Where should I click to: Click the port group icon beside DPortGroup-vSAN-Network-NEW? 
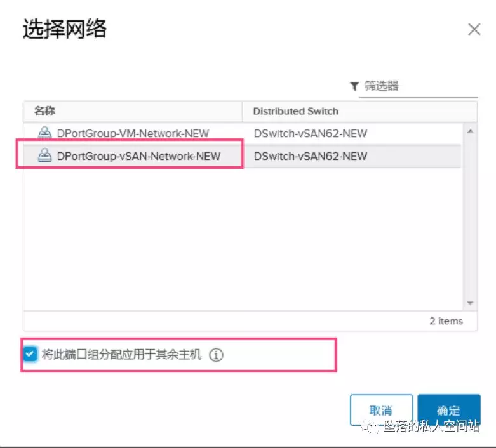click(x=44, y=155)
